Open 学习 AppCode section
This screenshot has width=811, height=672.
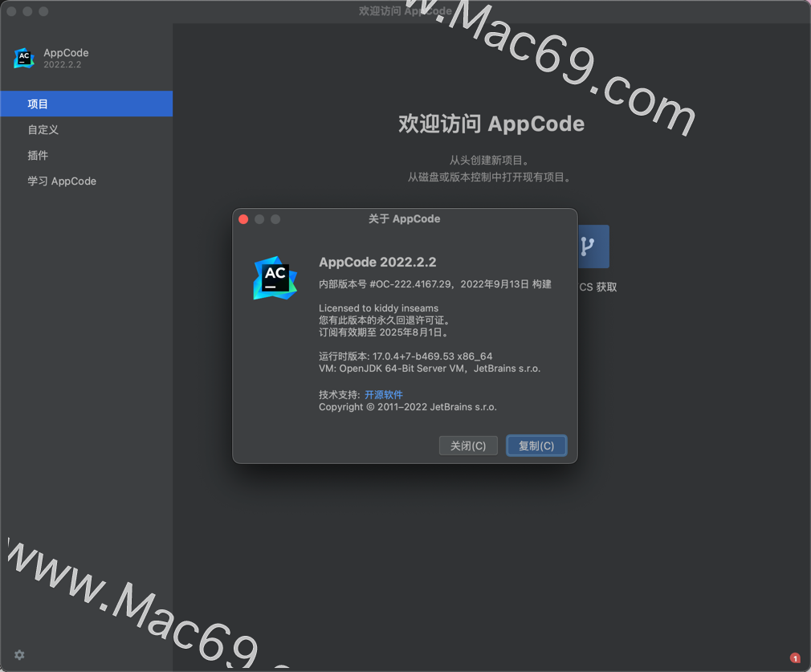click(87, 181)
